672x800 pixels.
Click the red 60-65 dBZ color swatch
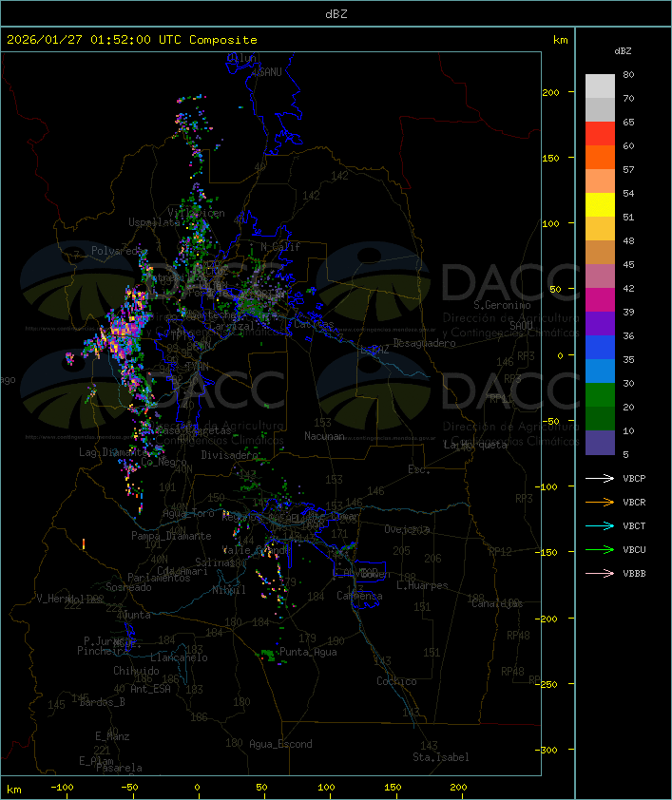[x=600, y=134]
